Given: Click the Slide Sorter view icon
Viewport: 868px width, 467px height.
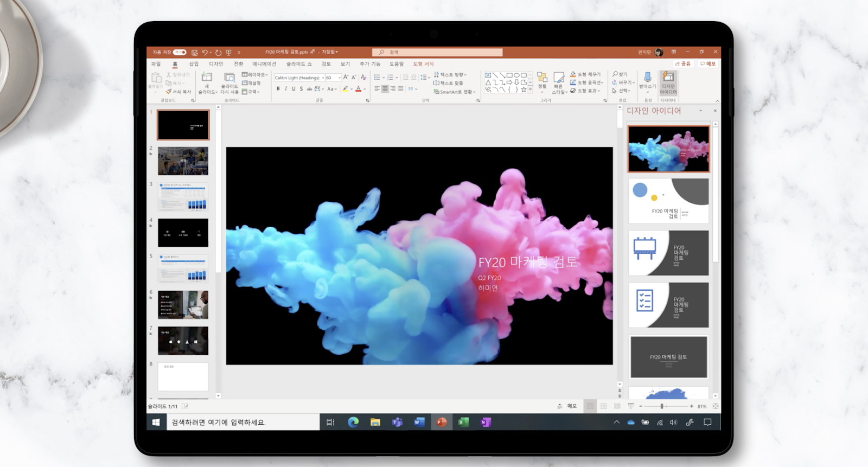Looking at the screenshot, I should (604, 406).
